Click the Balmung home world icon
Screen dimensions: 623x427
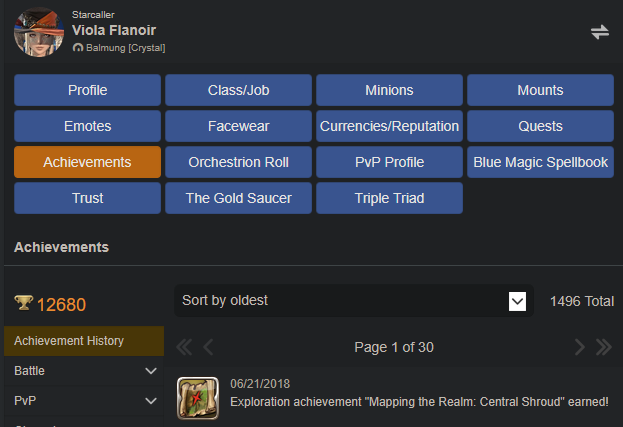(x=78, y=48)
